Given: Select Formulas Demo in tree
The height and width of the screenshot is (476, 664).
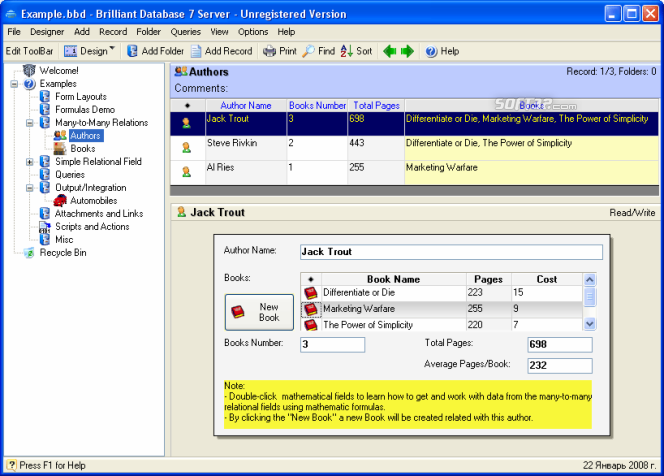Looking at the screenshot, I should tap(85, 110).
